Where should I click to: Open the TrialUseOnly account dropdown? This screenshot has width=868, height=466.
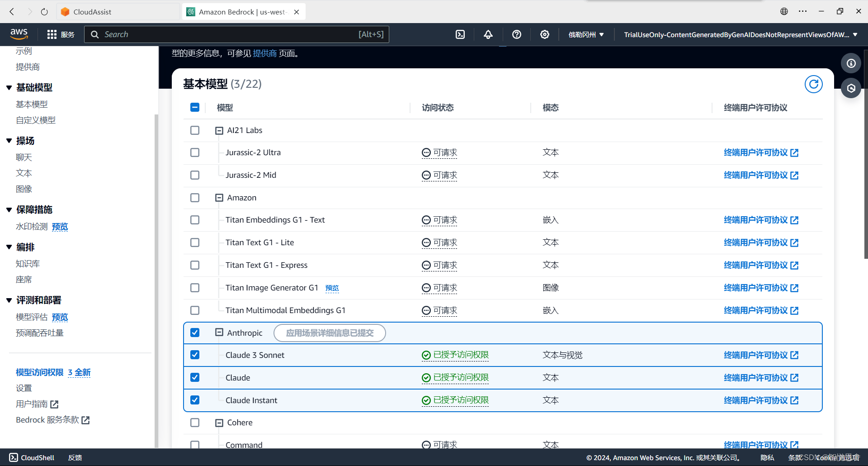pyautogui.click(x=741, y=34)
